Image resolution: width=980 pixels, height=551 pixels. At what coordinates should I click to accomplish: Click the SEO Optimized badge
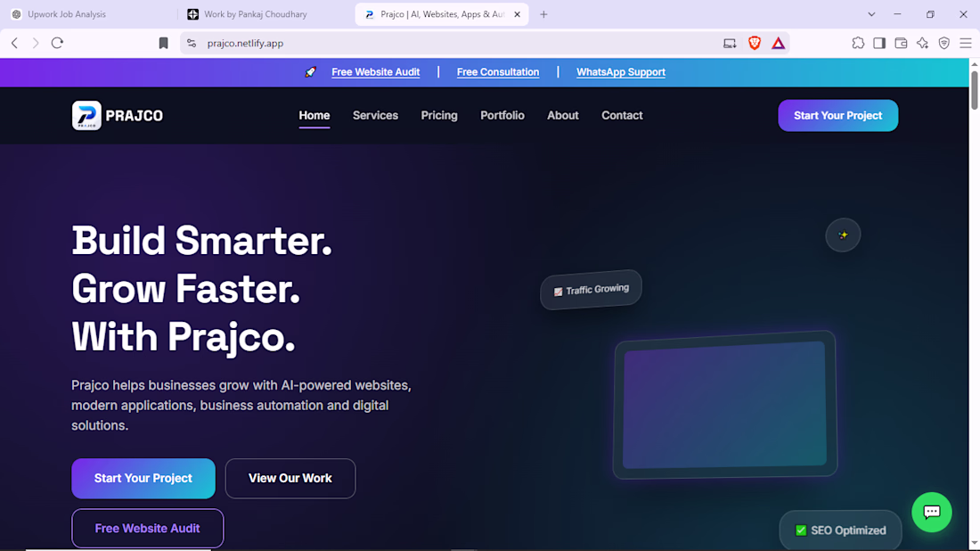[x=841, y=530]
